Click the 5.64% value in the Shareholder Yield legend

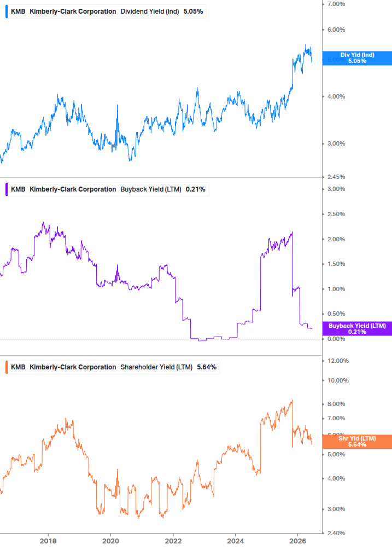[x=207, y=367]
